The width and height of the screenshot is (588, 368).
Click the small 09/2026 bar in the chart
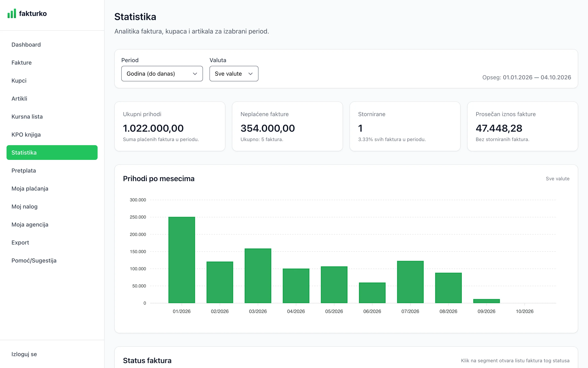[487, 301]
